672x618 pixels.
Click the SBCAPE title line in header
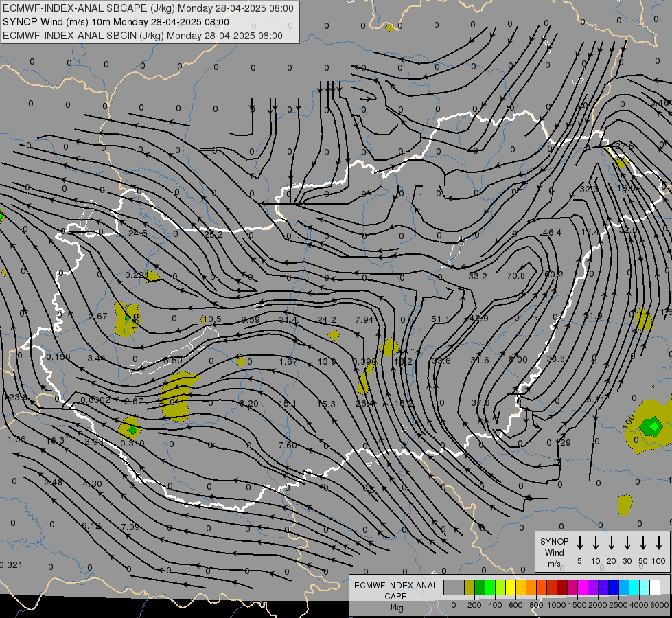click(x=148, y=8)
